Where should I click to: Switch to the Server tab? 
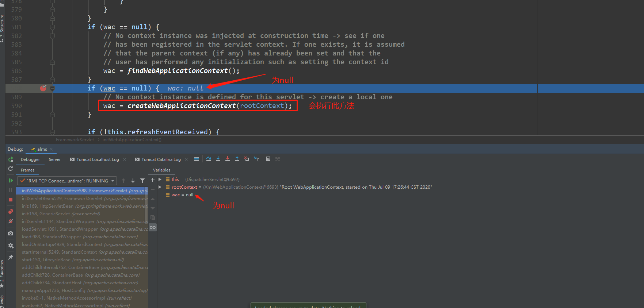55,159
